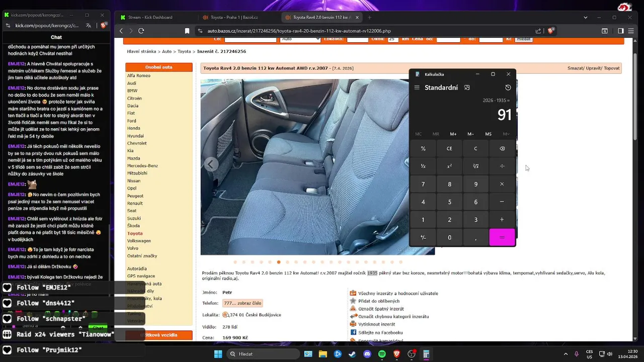Open Brave Shields lion icon in address bar
The height and width of the screenshot is (362, 644).
(x=551, y=31)
